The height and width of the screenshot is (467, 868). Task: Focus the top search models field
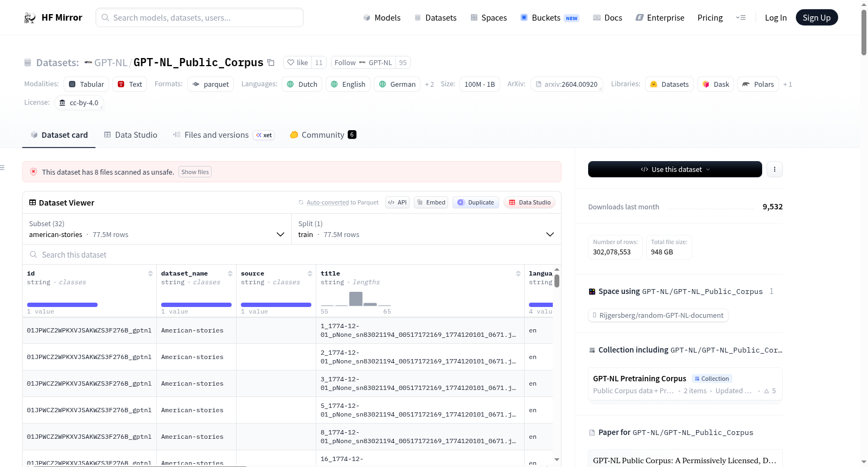(x=200, y=17)
